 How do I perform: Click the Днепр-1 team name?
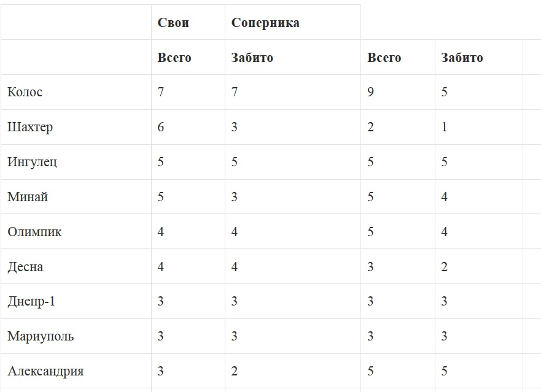[31, 302]
